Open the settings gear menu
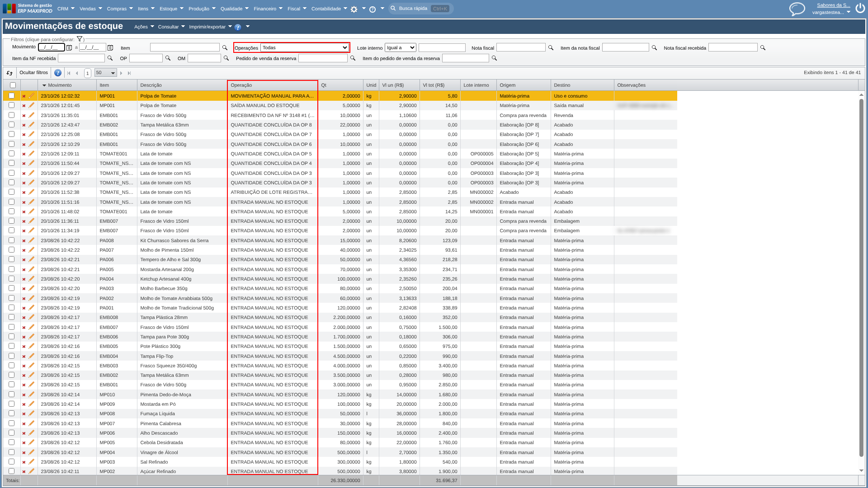Image resolution: width=868 pixels, height=488 pixels. coord(354,9)
